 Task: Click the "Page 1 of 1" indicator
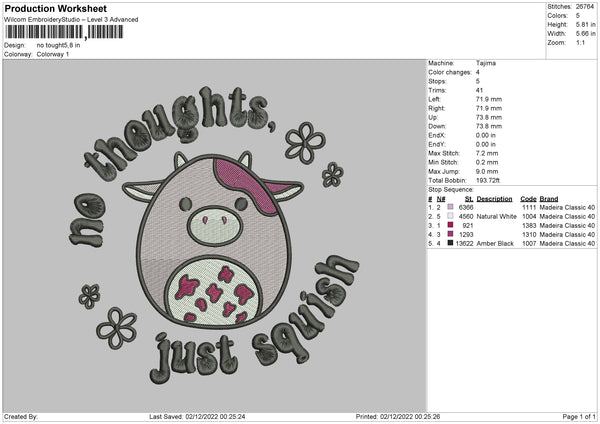[x=579, y=416]
